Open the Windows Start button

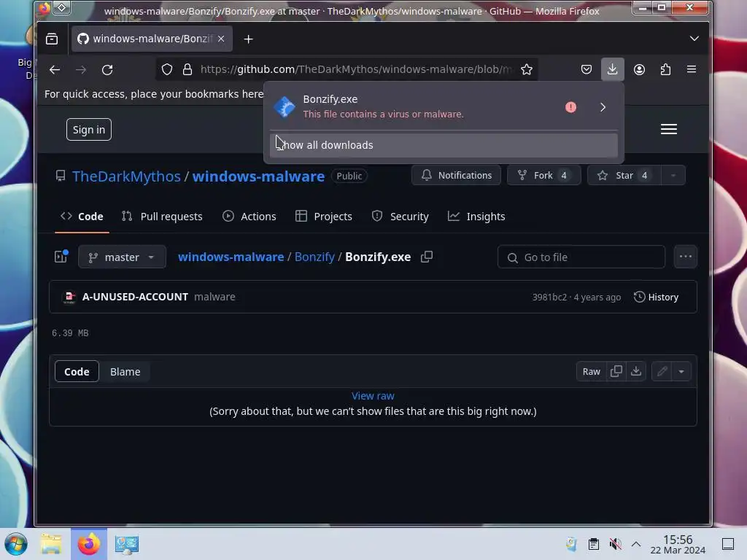click(x=16, y=544)
